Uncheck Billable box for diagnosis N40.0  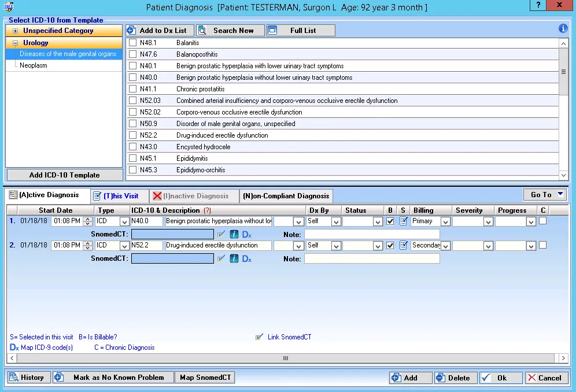point(390,221)
